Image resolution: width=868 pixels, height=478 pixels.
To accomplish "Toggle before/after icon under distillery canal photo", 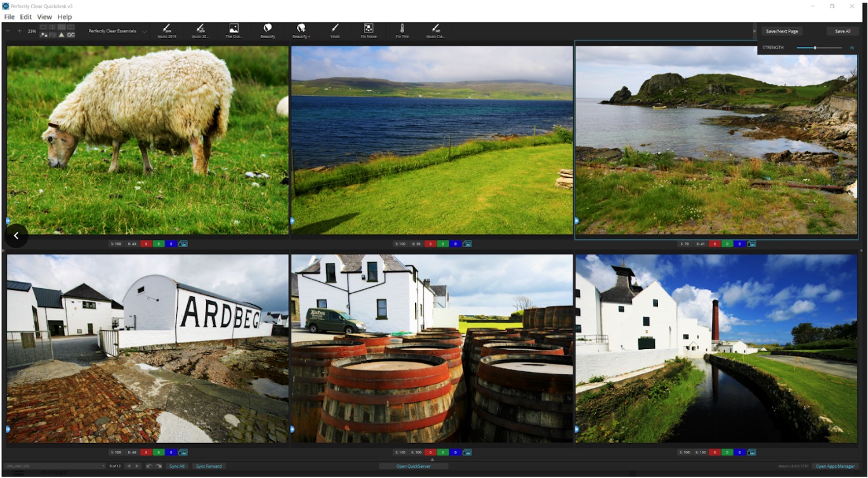I will point(751,453).
